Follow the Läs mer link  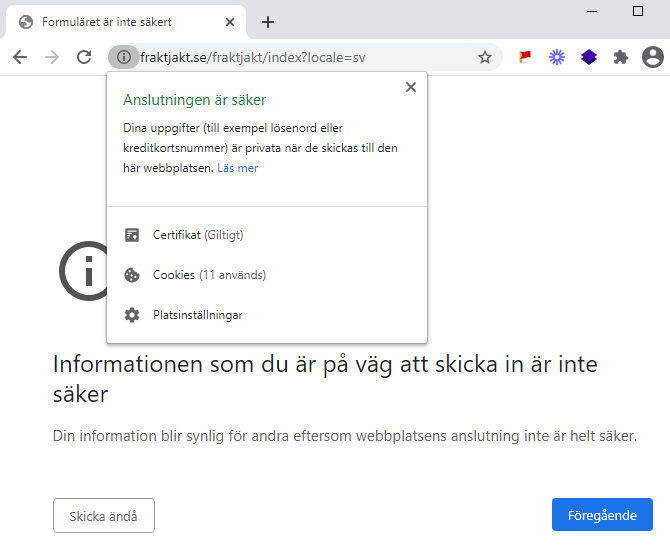pos(238,168)
